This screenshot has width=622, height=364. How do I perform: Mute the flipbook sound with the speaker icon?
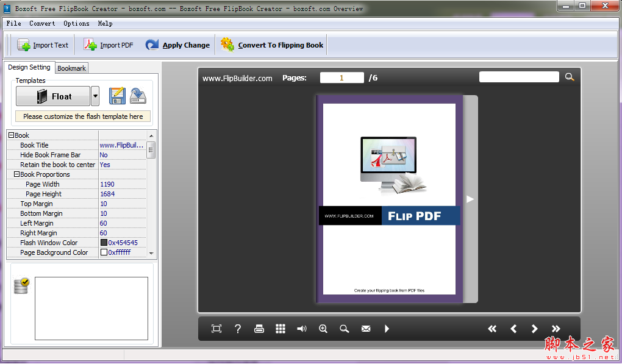pyautogui.click(x=302, y=329)
